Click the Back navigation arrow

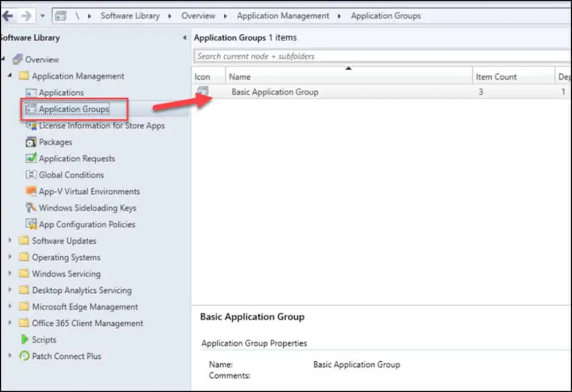(7, 16)
